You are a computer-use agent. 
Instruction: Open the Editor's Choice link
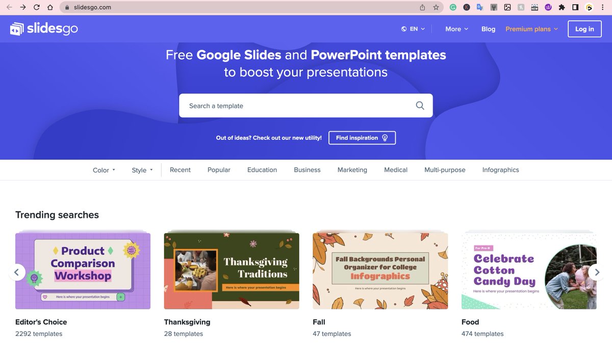pyautogui.click(x=41, y=322)
